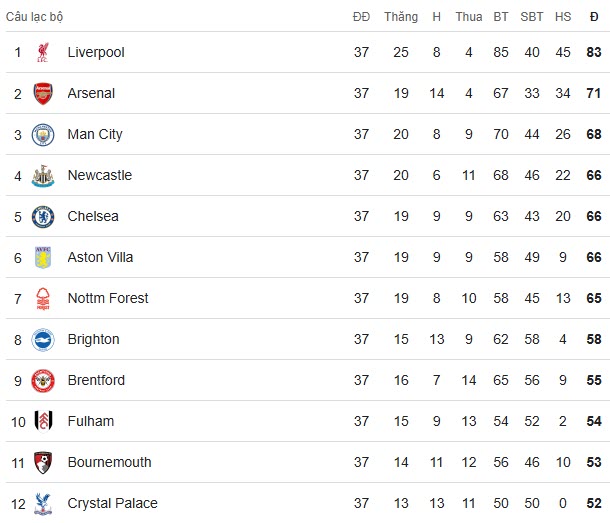Click the Bournemouth crest icon
This screenshot has width=610, height=523.
tap(43, 463)
